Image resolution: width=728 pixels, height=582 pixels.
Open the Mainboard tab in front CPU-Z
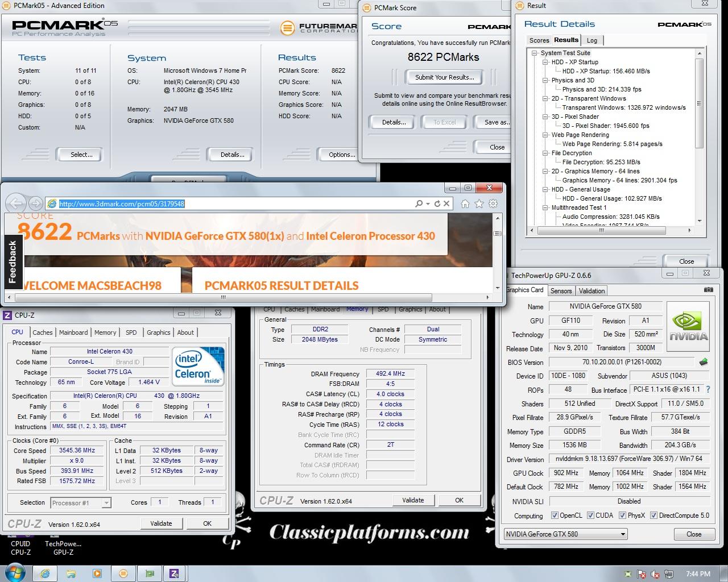click(x=73, y=332)
